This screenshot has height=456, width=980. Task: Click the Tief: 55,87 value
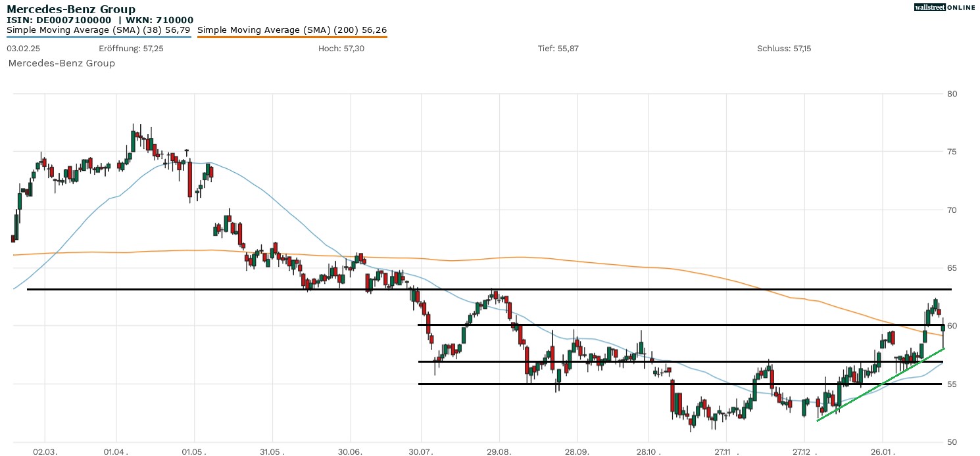click(558, 49)
